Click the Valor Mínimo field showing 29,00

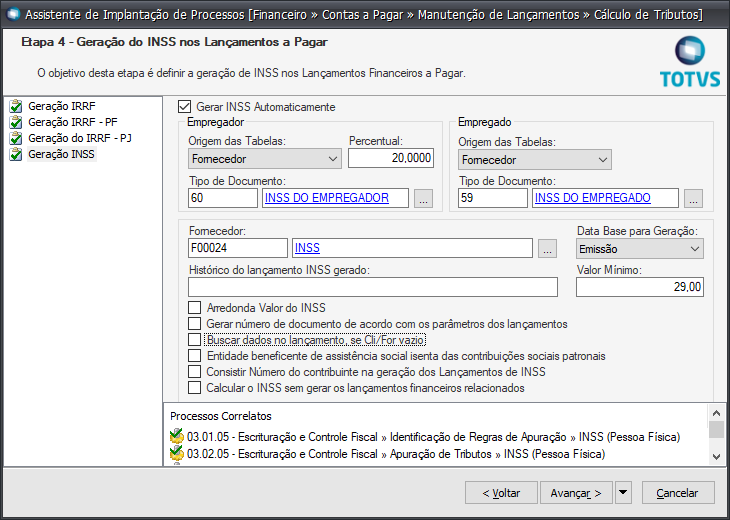[x=640, y=287]
